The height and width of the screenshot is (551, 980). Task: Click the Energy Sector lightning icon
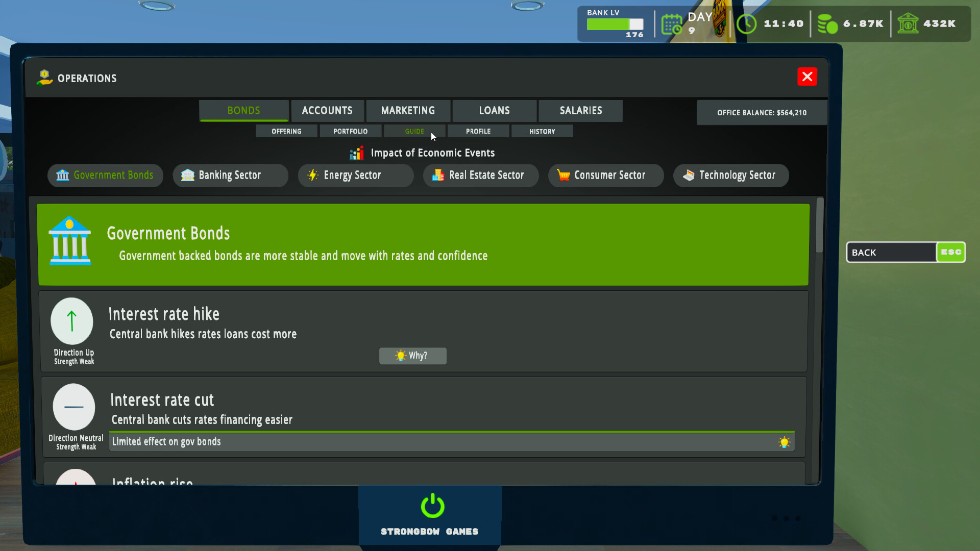(312, 176)
